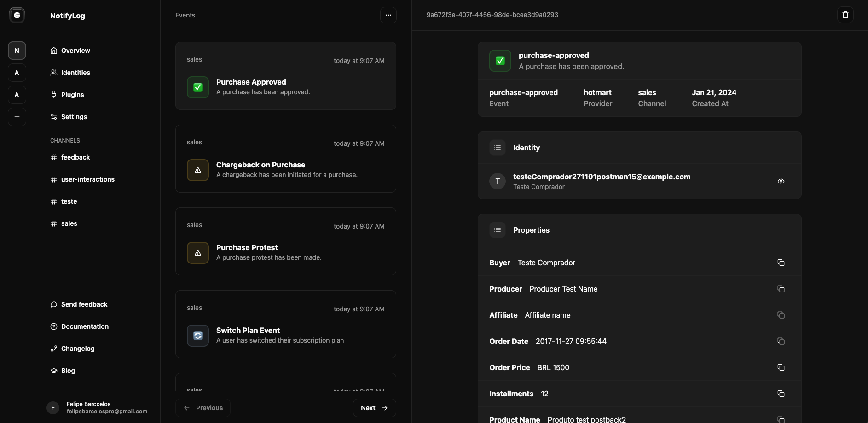Click the CHANNELS section heading
This screenshot has height=423, width=868.
[65, 141]
